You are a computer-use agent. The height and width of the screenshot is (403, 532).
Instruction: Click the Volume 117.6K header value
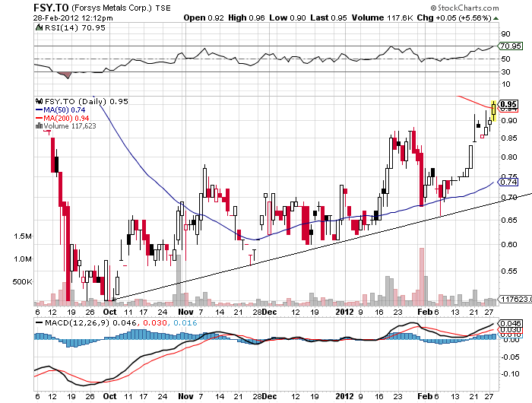[x=382, y=18]
